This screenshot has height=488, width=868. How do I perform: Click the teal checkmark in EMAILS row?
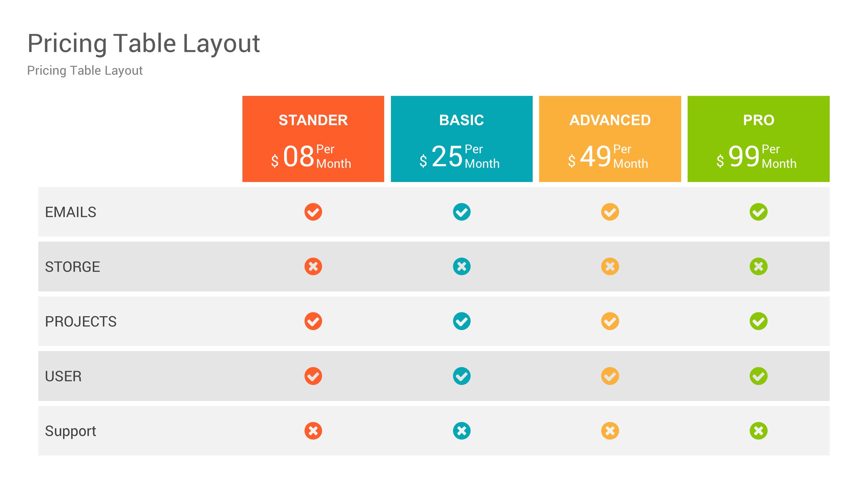[461, 212]
